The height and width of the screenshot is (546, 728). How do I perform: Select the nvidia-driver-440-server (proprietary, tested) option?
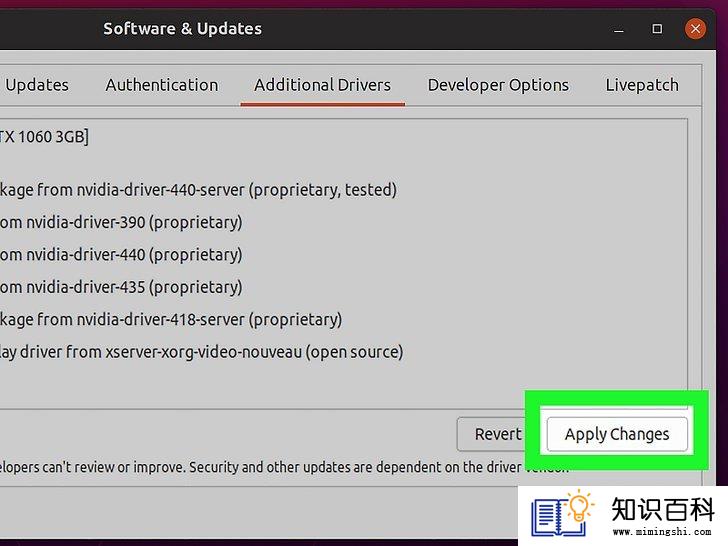pos(198,190)
